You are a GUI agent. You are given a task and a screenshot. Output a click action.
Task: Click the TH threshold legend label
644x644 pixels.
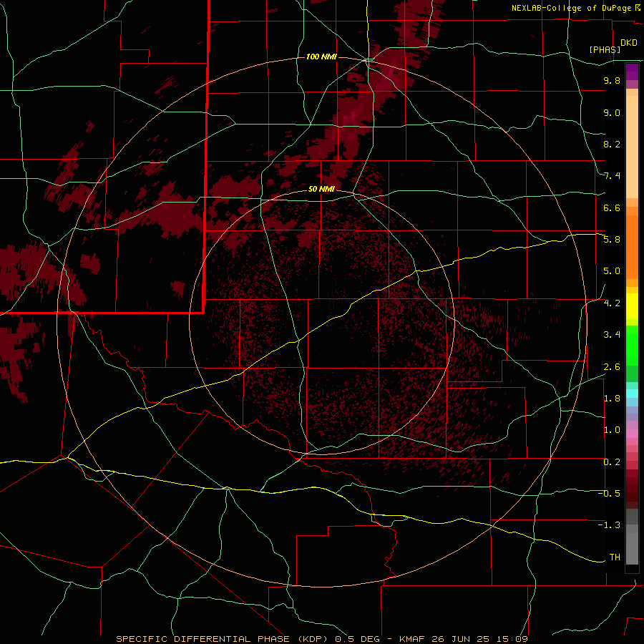pos(615,557)
